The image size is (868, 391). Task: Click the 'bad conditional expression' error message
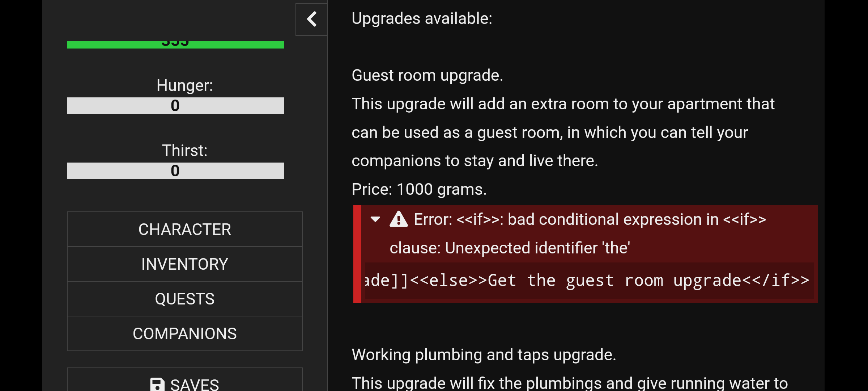[590, 219]
